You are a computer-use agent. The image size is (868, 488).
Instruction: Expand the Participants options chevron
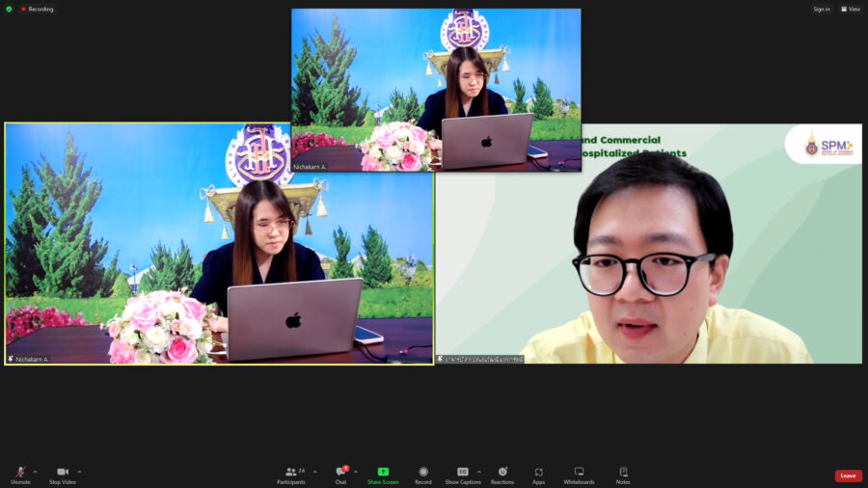[x=314, y=472]
